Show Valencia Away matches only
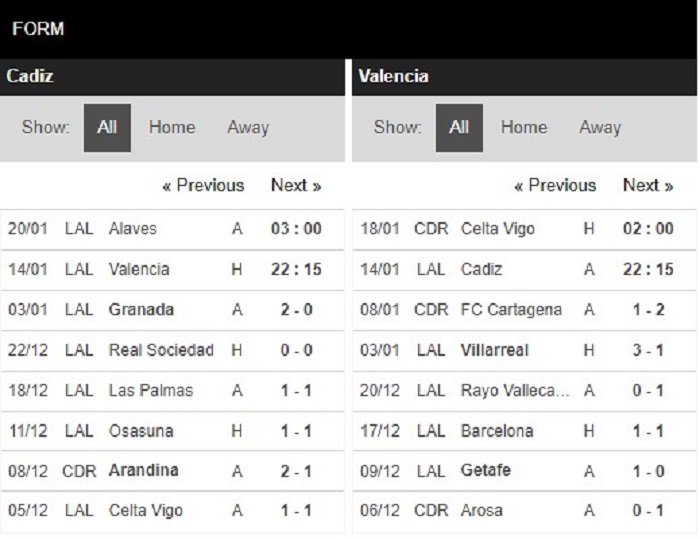 click(x=600, y=127)
